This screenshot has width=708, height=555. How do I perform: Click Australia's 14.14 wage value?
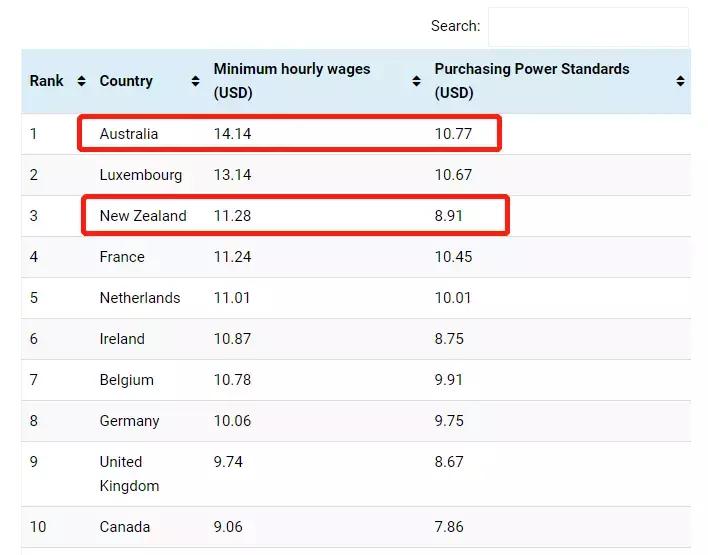coord(233,134)
